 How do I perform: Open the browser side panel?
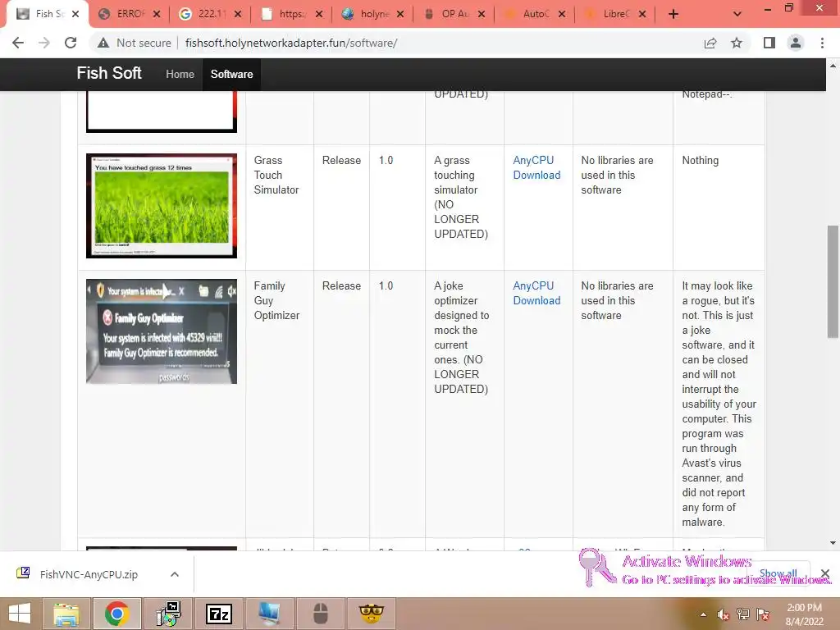click(769, 43)
